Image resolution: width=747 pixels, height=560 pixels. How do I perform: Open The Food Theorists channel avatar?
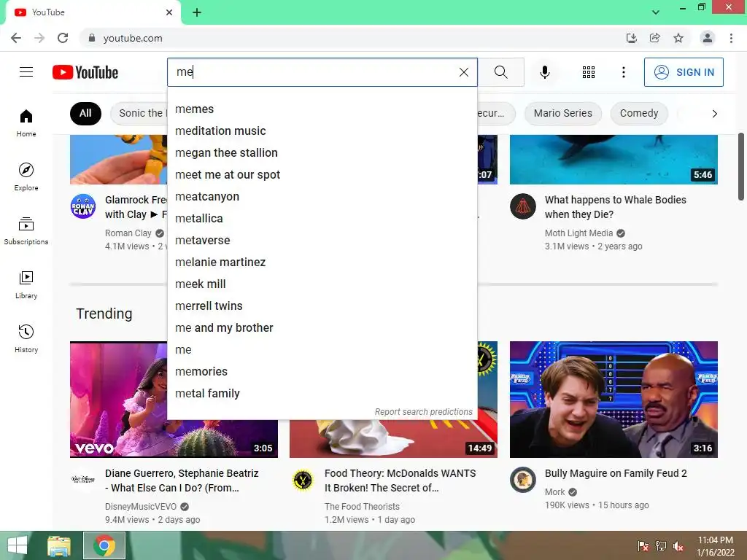tap(303, 480)
